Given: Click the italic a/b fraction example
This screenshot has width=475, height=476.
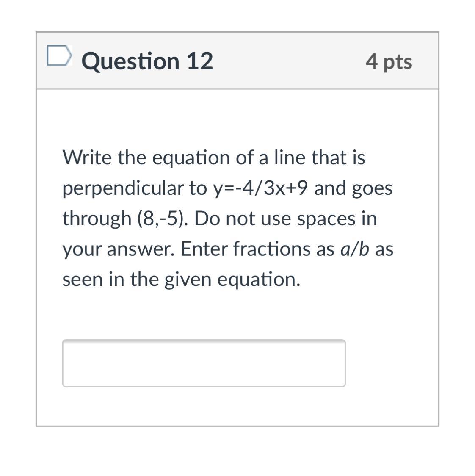Looking at the screenshot, I should click(355, 249).
